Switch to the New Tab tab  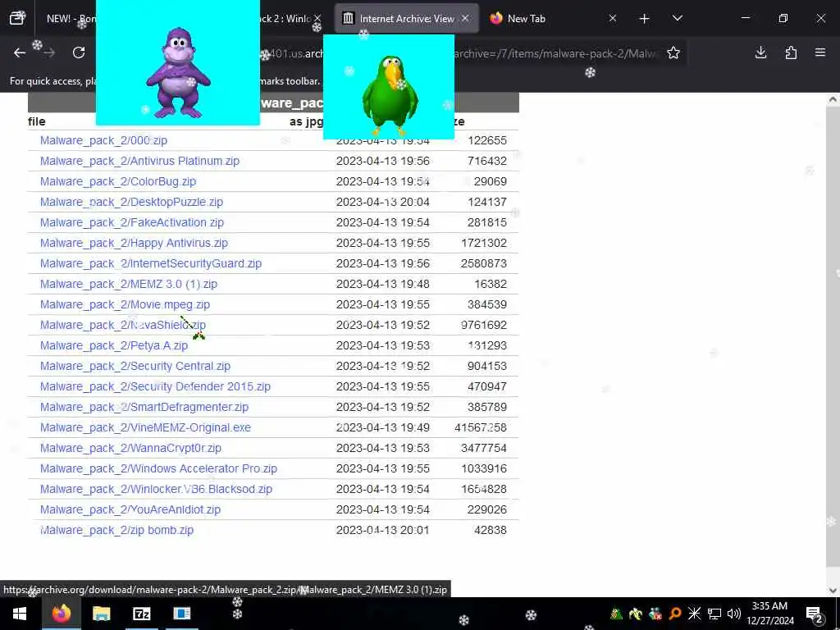(526, 19)
